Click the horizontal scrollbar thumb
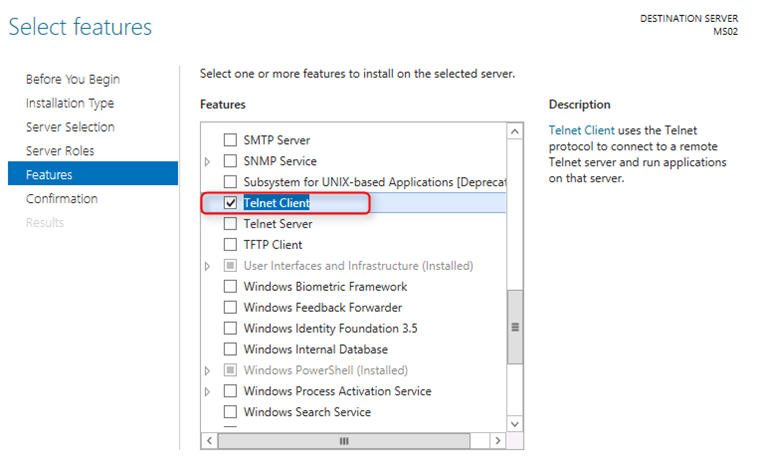 pos(344,441)
